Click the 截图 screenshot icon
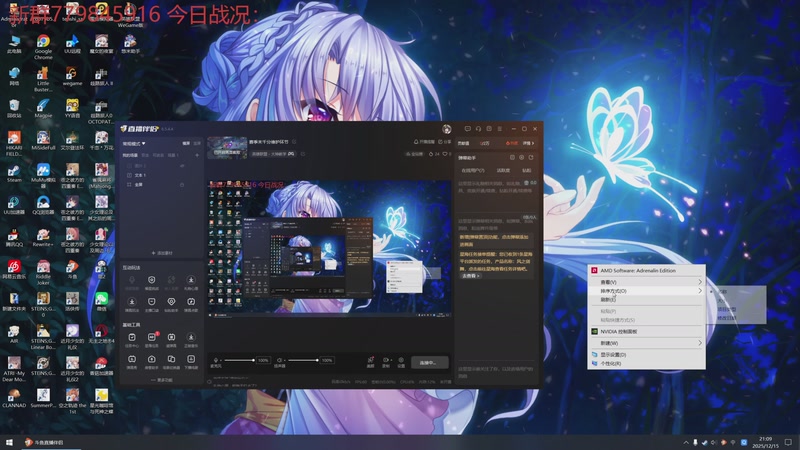The width and height of the screenshot is (800, 450). click(x=370, y=362)
